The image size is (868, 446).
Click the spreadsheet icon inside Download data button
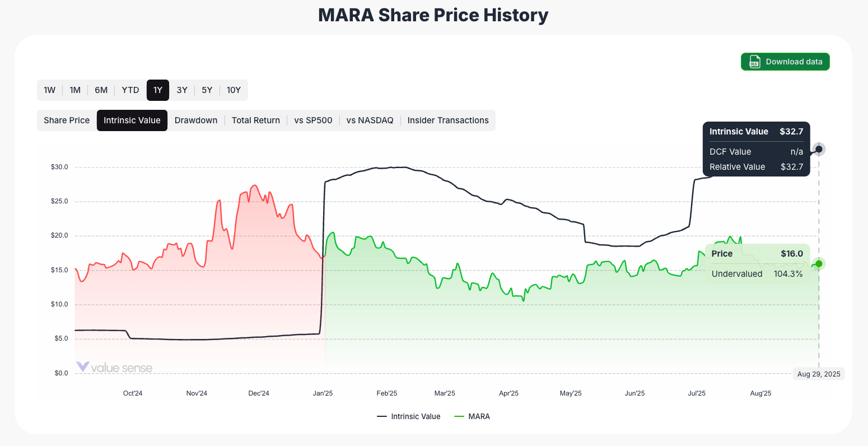point(756,62)
